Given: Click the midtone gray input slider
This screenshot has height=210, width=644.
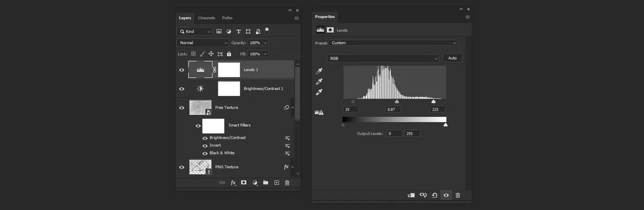Looking at the screenshot, I should (397, 101).
